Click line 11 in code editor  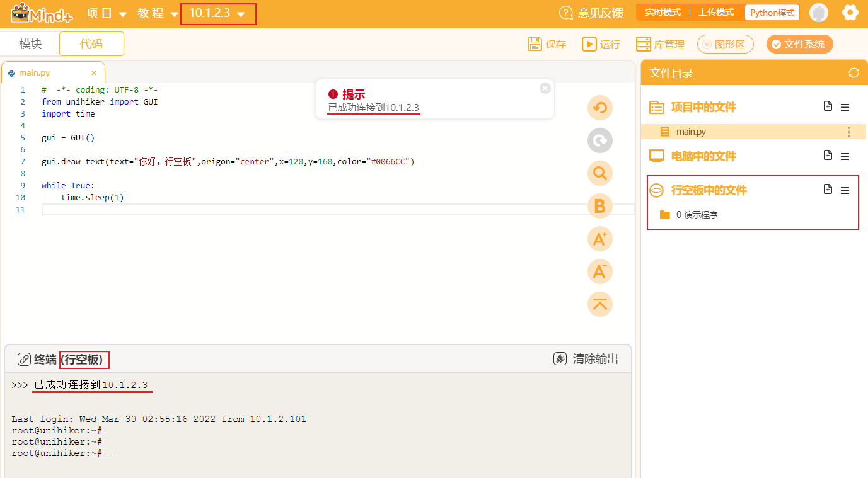pos(338,209)
